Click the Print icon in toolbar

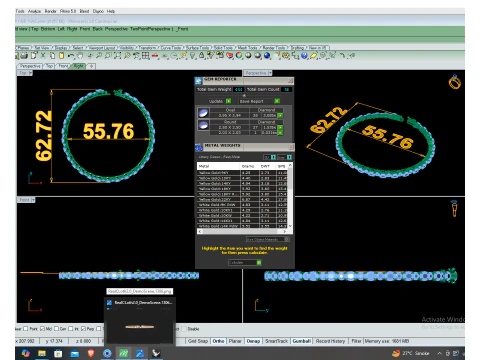click(24, 56)
